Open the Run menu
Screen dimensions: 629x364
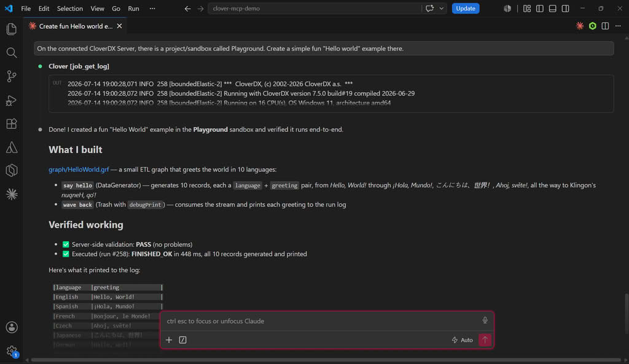[x=133, y=9]
